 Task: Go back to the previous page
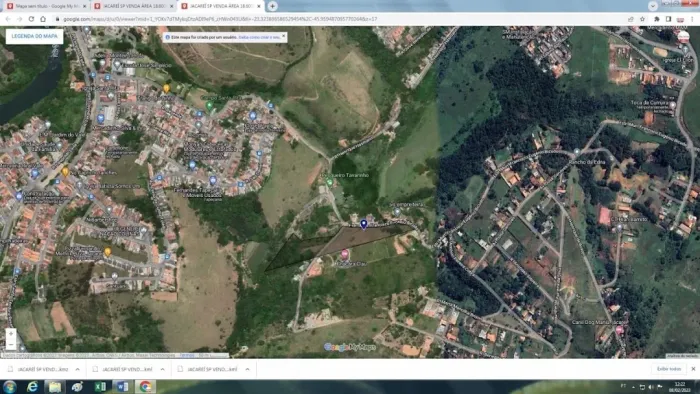pos(8,19)
